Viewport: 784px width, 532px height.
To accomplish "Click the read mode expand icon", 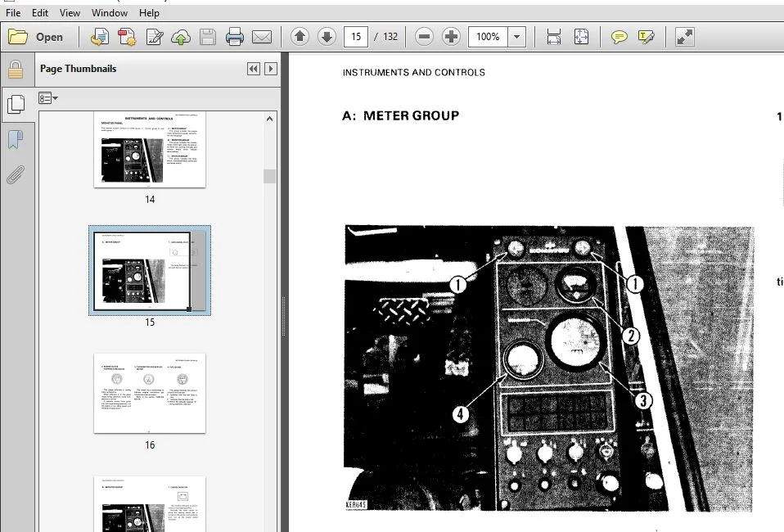I will click(x=684, y=37).
